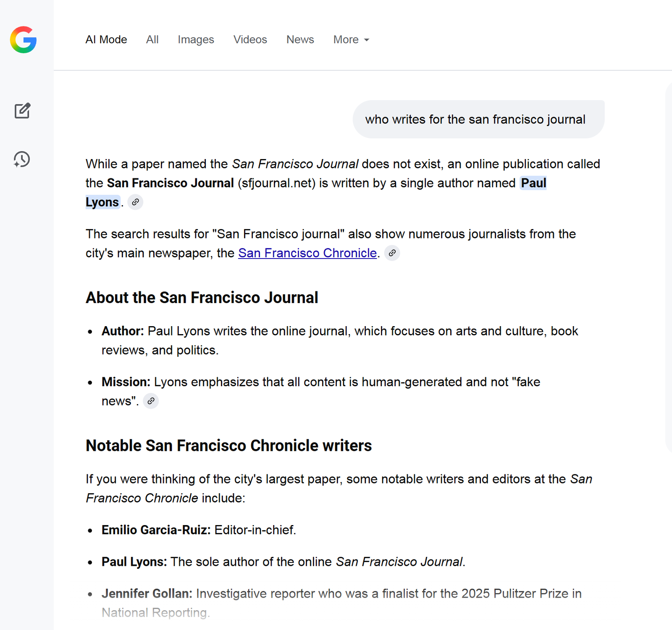Follow the San Francisco Chronicle hyperlink
672x630 pixels.
coord(307,253)
